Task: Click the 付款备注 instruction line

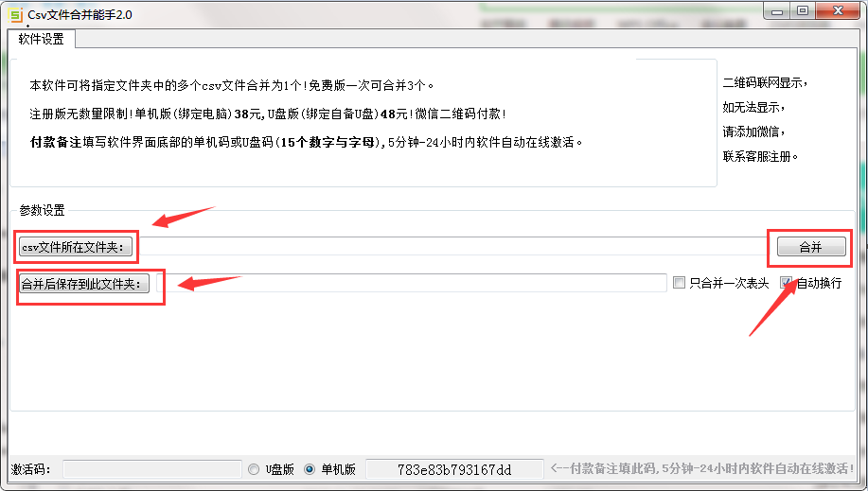Action: pos(306,142)
